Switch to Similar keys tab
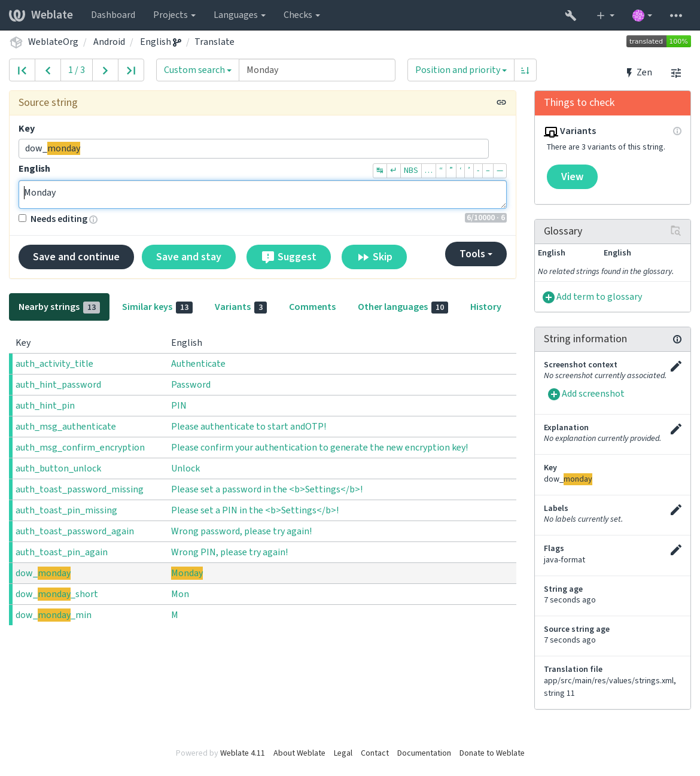Image resolution: width=700 pixels, height=776 pixels. [x=157, y=307]
